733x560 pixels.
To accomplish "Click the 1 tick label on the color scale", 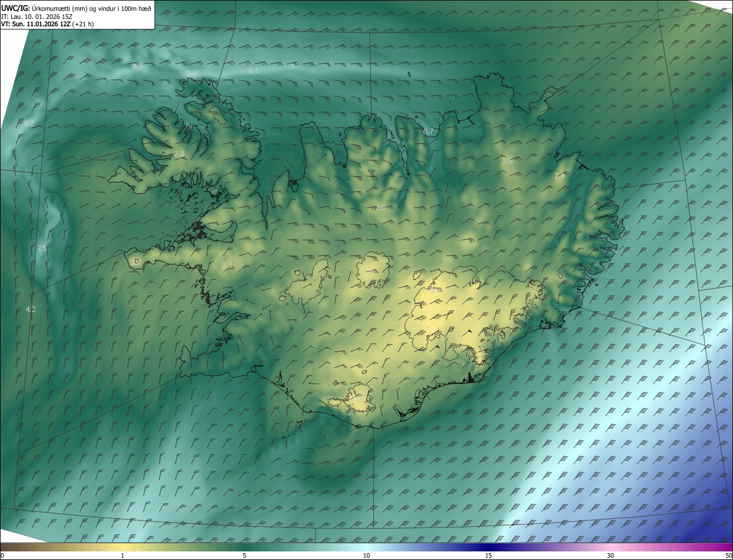I will [x=123, y=555].
